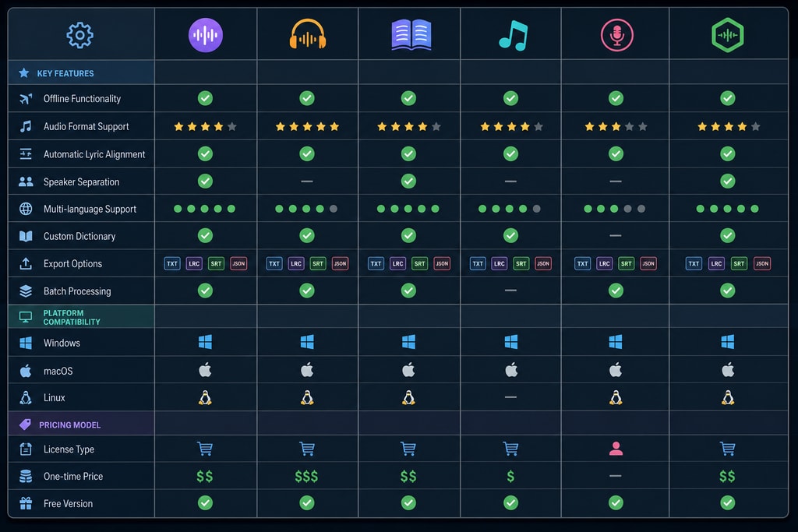
Task: Click Custom Dictionary checkmark in music note column
Action: (x=511, y=235)
